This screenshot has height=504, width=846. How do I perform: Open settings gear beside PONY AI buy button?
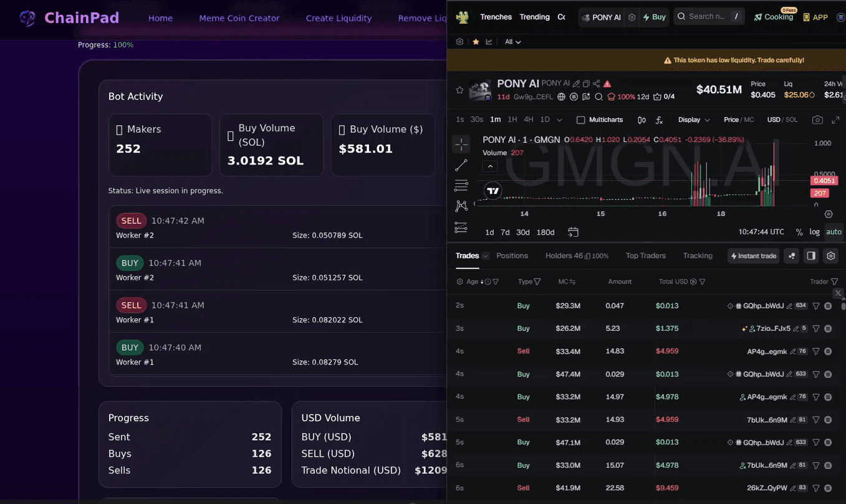pos(632,17)
